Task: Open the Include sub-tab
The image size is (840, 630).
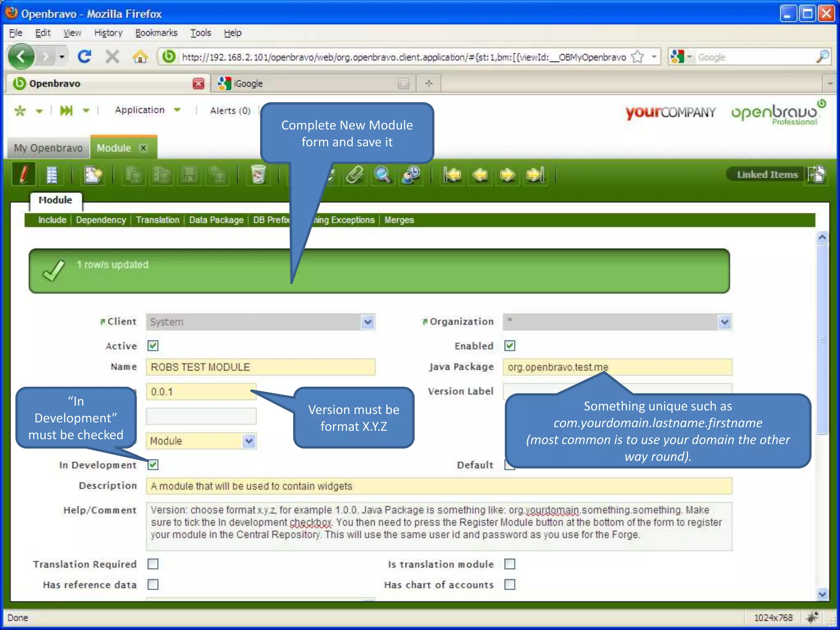Action: [52, 220]
